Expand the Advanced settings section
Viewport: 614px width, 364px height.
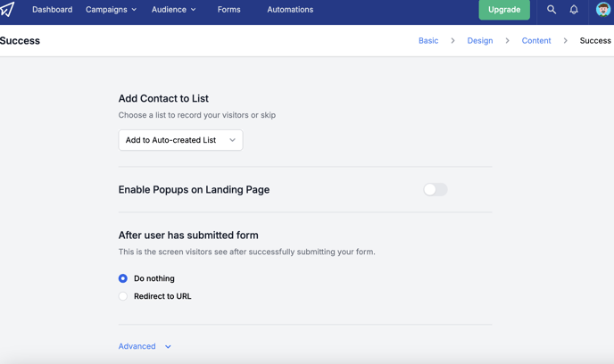tap(145, 346)
